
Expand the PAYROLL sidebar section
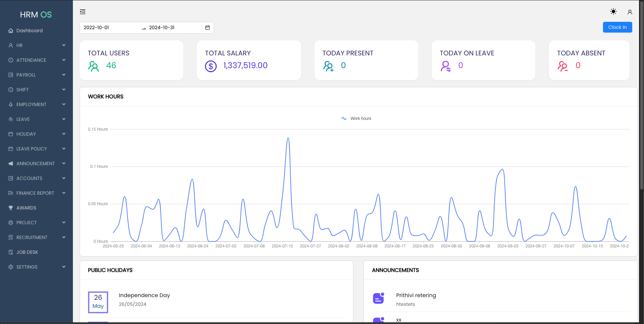point(36,75)
